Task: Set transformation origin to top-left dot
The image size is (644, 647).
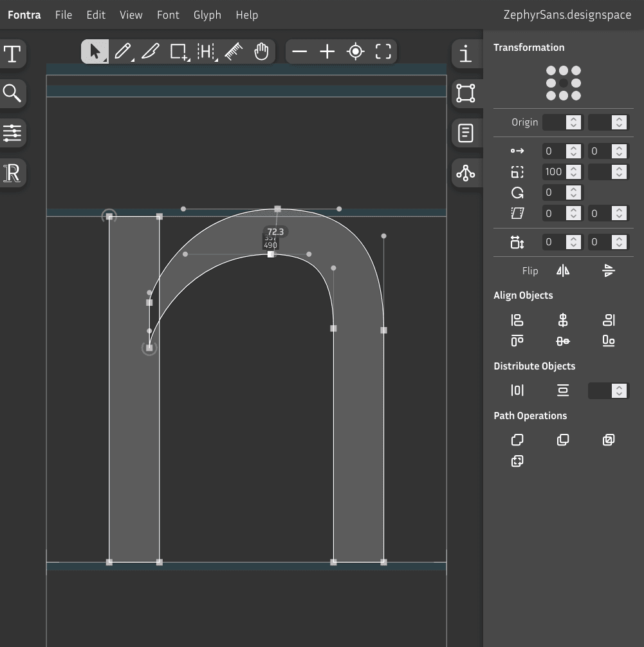Action: (551, 71)
